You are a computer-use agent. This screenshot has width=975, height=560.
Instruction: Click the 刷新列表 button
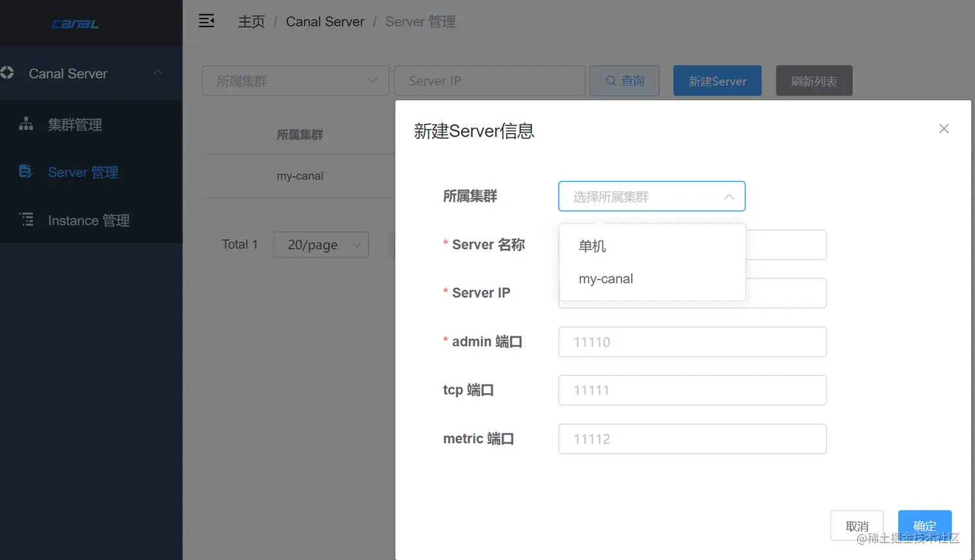pyautogui.click(x=814, y=81)
